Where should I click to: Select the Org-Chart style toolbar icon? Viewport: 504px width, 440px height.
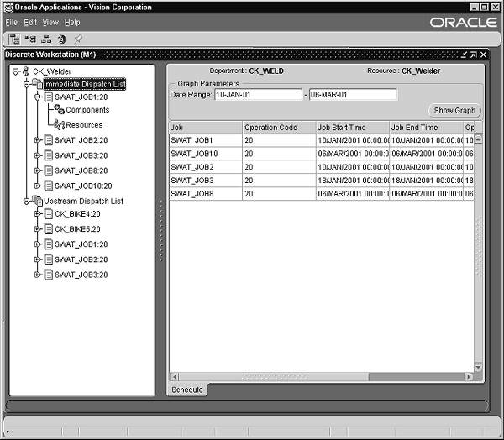point(46,39)
